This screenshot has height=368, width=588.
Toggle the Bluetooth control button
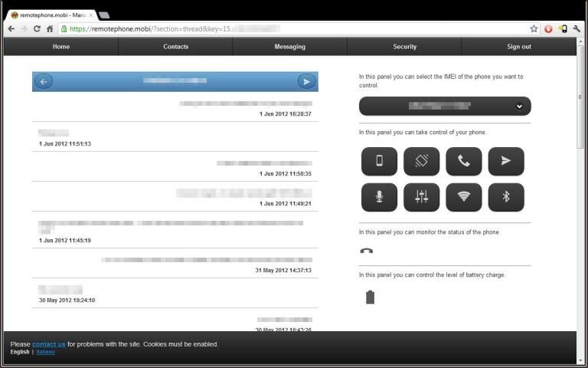click(x=505, y=197)
